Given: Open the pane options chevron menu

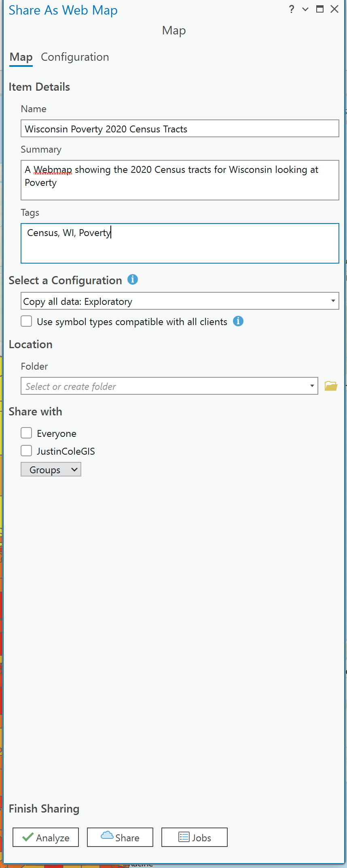Looking at the screenshot, I should 305,9.
